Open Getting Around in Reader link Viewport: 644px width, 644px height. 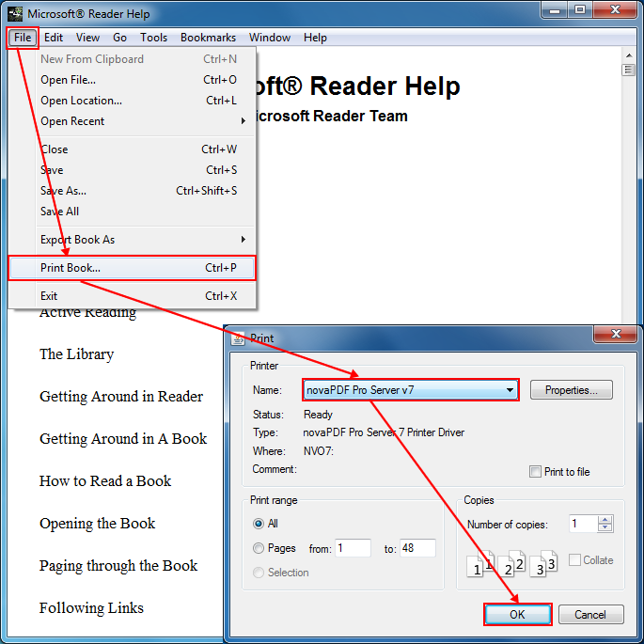point(121,397)
